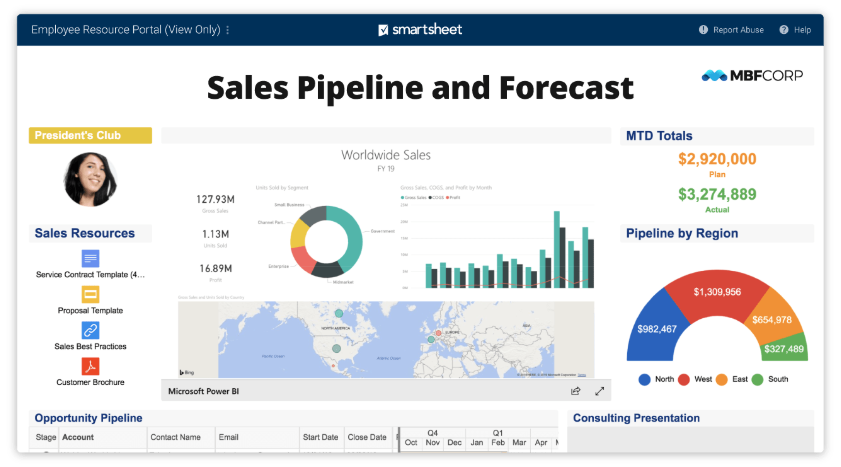Open the Service Contract Template link
841x467 pixels.
[90, 275]
